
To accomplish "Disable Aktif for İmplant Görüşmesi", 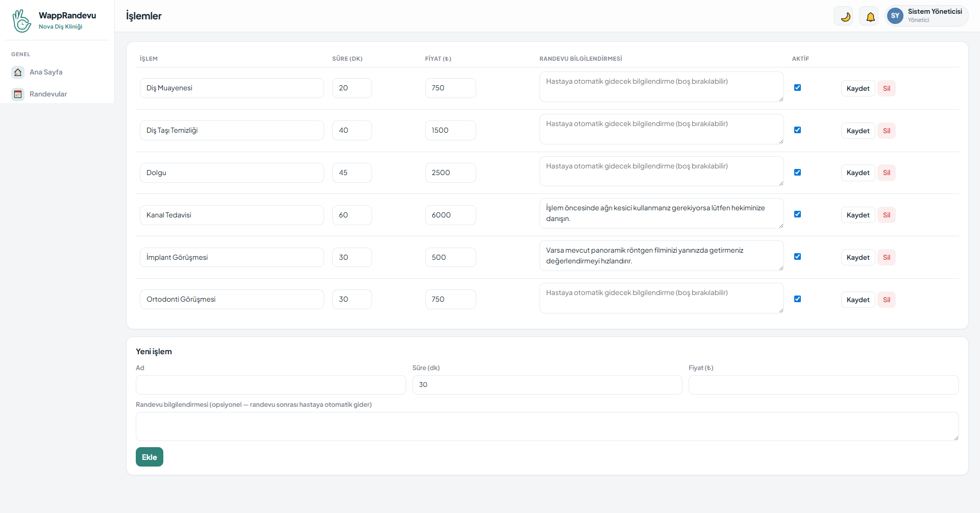I will [797, 257].
